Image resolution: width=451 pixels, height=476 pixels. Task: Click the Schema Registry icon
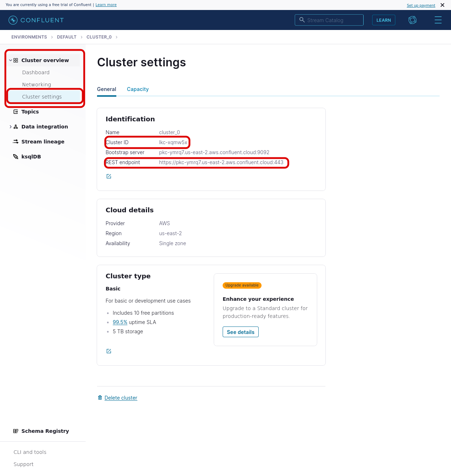(15, 431)
